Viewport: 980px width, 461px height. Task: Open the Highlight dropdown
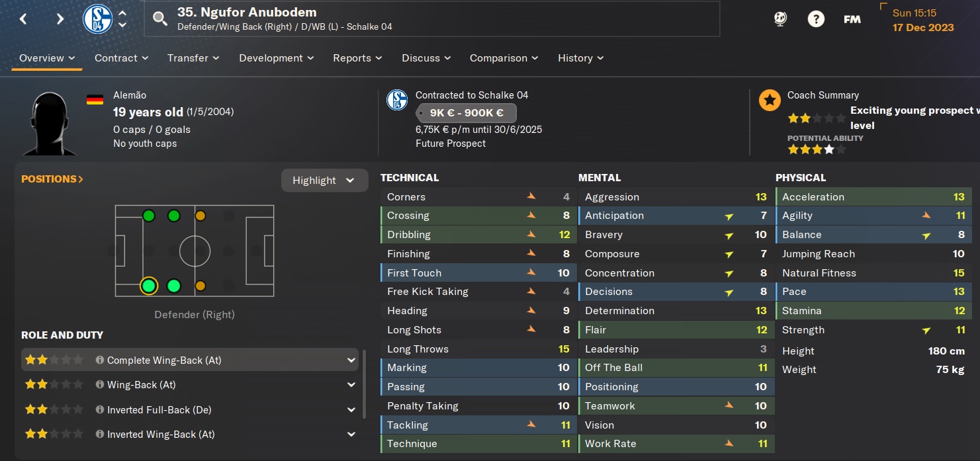click(x=324, y=181)
